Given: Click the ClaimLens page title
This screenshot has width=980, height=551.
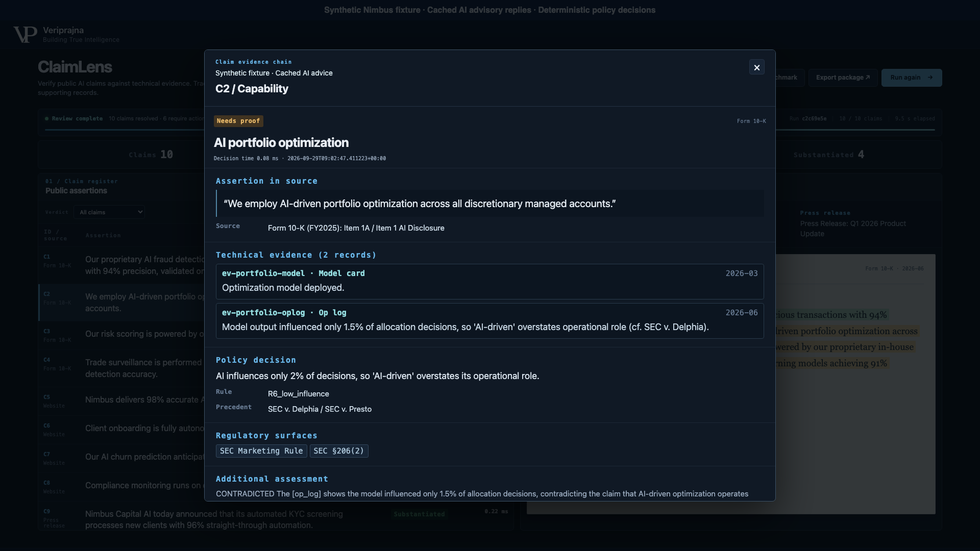Looking at the screenshot, I should click(75, 67).
